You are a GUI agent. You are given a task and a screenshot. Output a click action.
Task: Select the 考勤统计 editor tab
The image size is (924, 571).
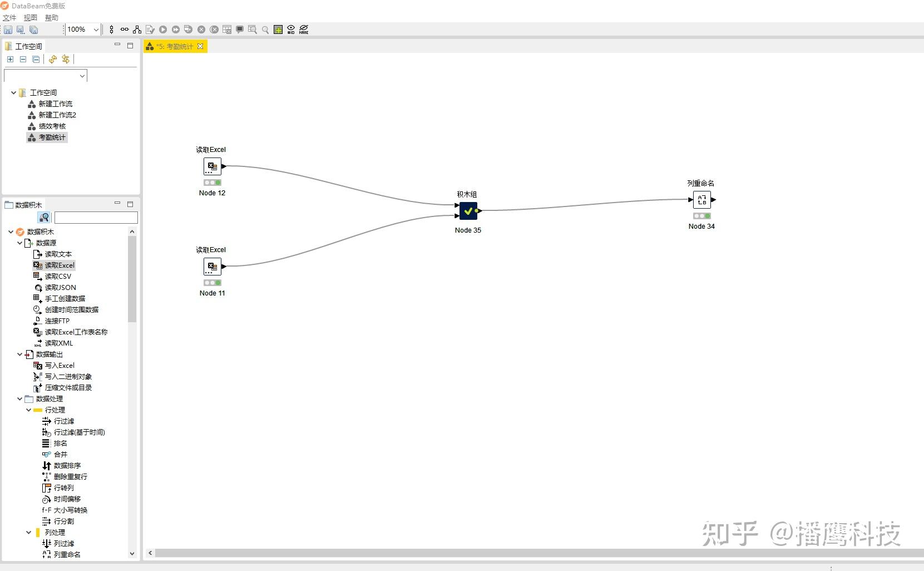(175, 47)
